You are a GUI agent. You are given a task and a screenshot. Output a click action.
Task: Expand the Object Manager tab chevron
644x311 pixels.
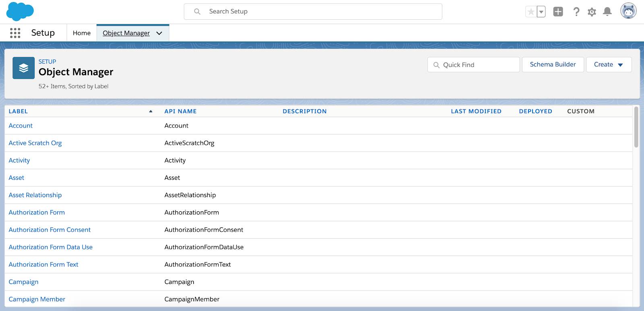tap(159, 33)
